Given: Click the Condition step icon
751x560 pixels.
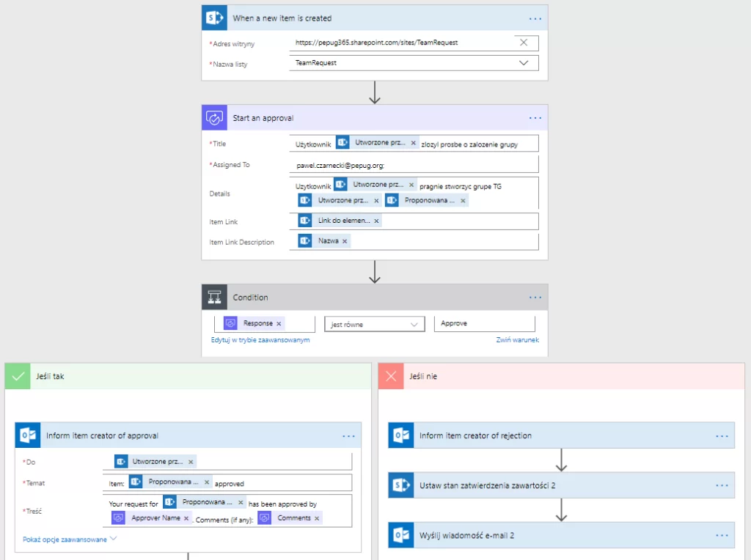Looking at the screenshot, I should click(214, 298).
